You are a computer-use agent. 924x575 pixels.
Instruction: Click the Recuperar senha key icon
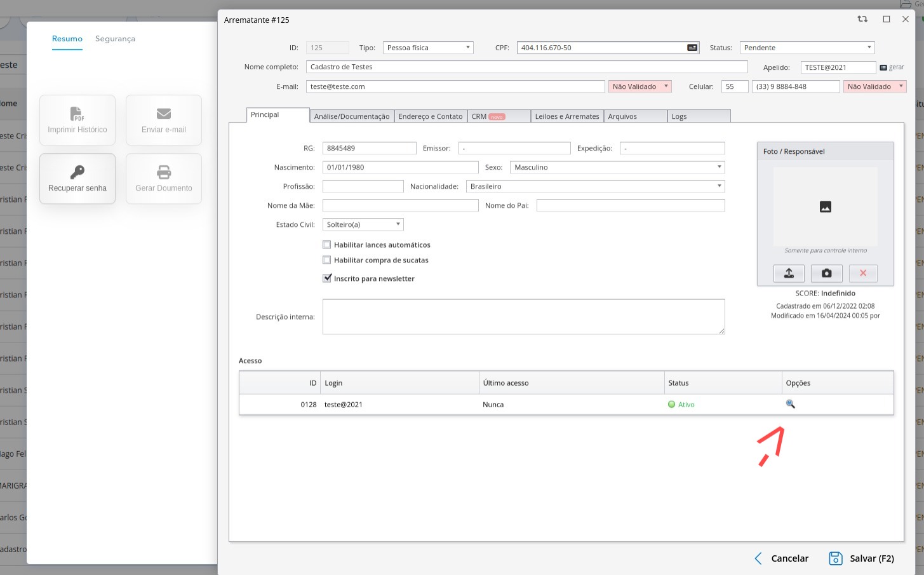pos(77,172)
